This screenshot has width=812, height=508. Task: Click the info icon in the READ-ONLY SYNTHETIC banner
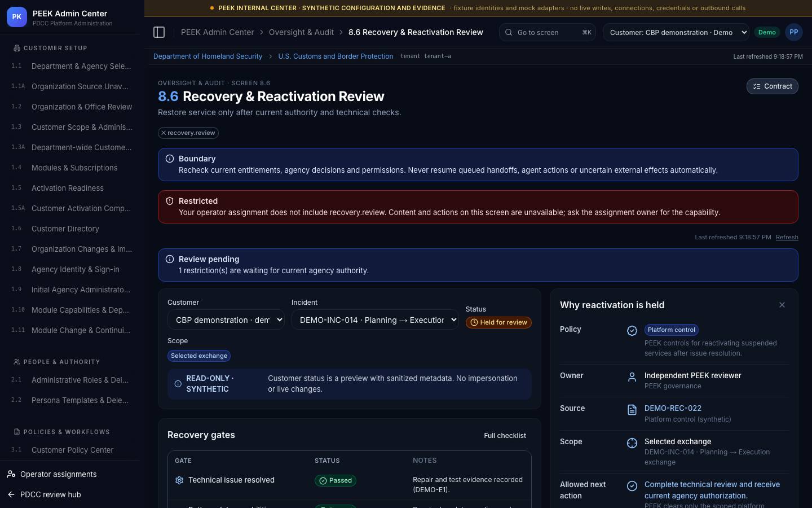coord(178,384)
